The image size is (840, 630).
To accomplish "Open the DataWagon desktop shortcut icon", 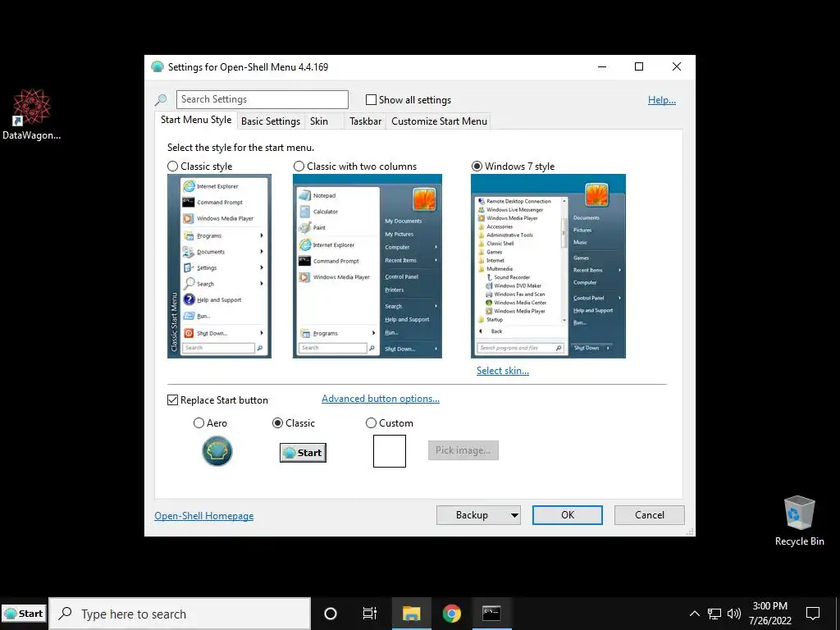I will (31, 107).
